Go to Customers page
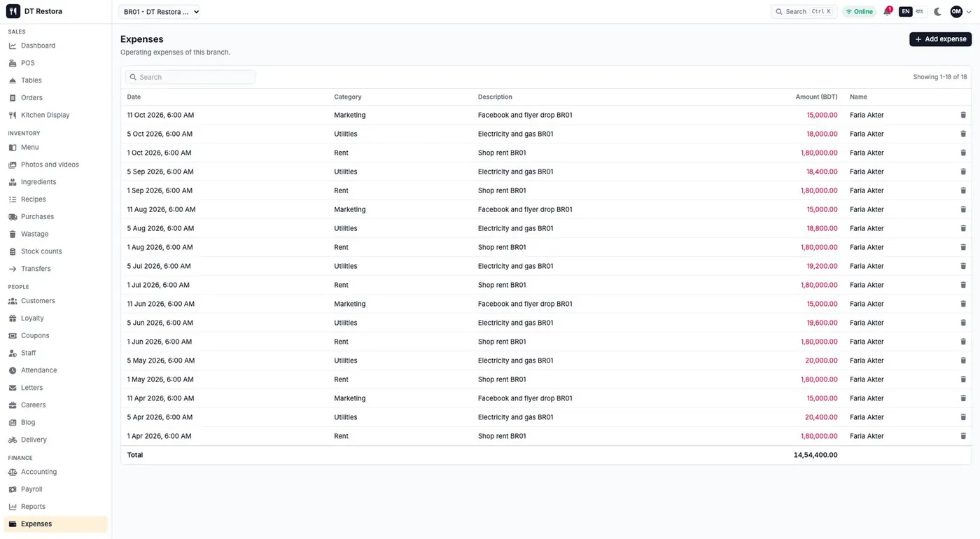Viewport: 980px width, 539px height. 55,301
